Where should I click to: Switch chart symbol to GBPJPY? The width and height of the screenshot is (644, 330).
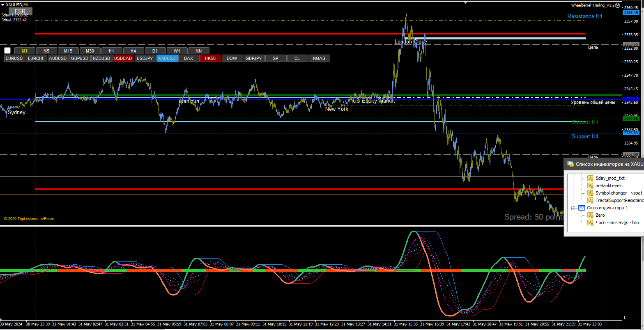[x=253, y=58]
